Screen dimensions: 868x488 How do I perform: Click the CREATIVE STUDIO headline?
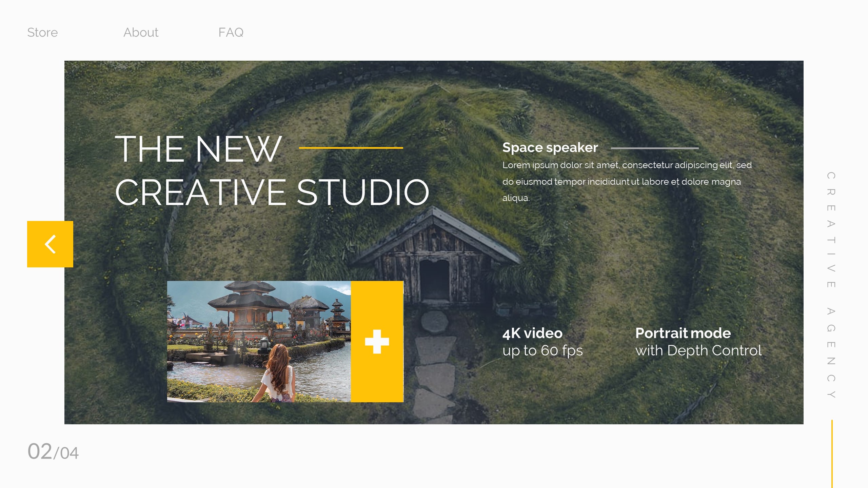pos(272,192)
